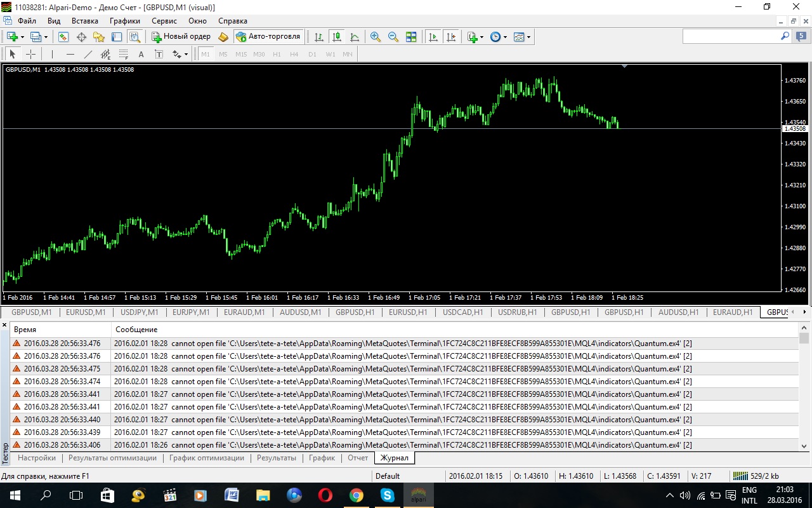The image size is (812, 508).
Task: Click the Indicators list icon
Action: click(473, 37)
